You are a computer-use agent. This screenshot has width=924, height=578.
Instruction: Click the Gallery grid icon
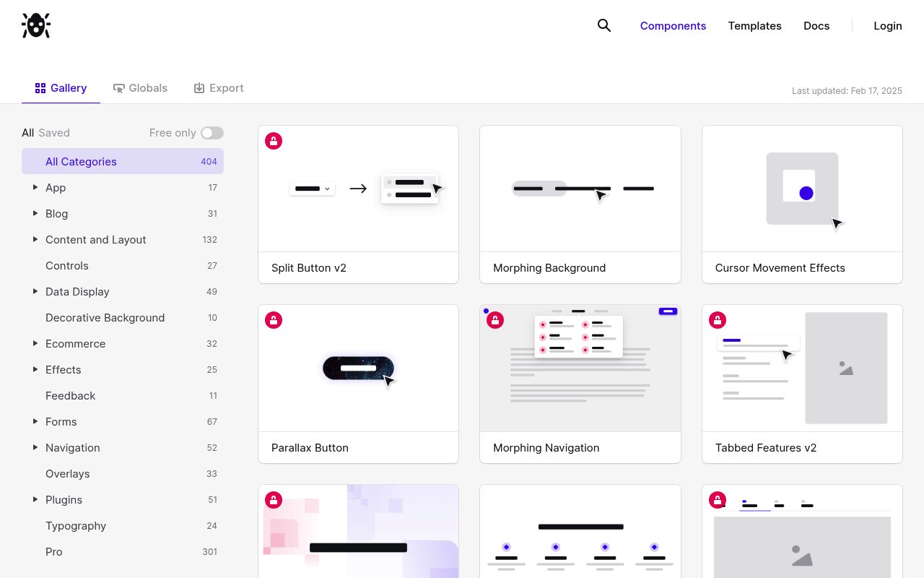(x=40, y=88)
